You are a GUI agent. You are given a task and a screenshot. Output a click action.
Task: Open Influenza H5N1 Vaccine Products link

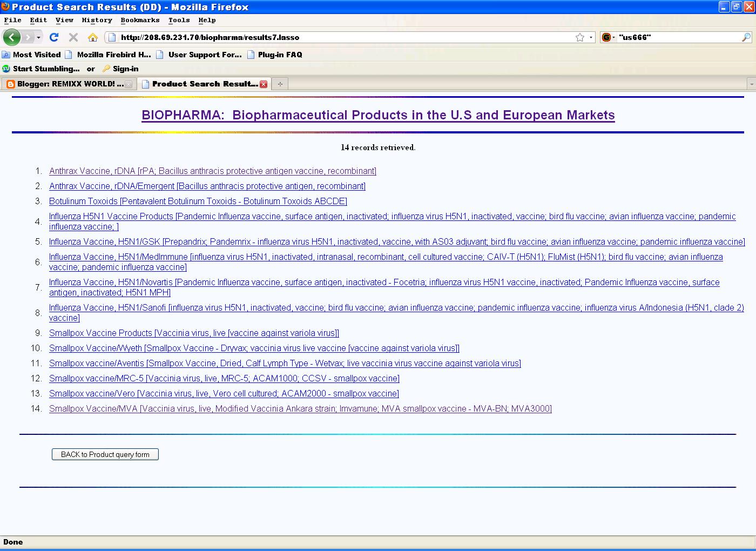coord(393,221)
